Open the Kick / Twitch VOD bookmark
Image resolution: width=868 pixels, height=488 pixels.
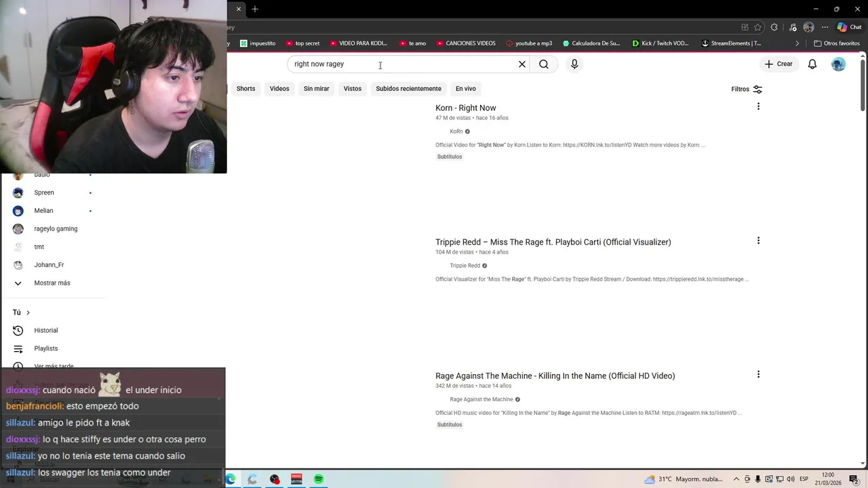pyautogui.click(x=660, y=43)
